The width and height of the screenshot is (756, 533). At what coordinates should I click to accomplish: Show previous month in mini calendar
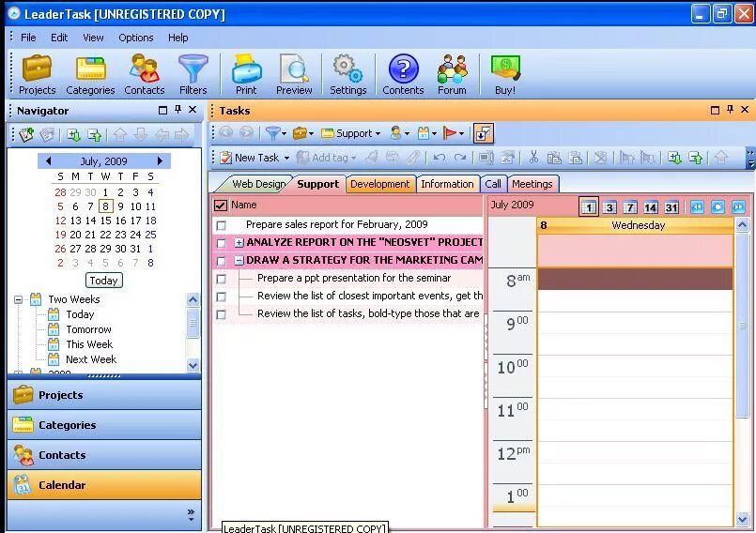pyautogui.click(x=48, y=161)
